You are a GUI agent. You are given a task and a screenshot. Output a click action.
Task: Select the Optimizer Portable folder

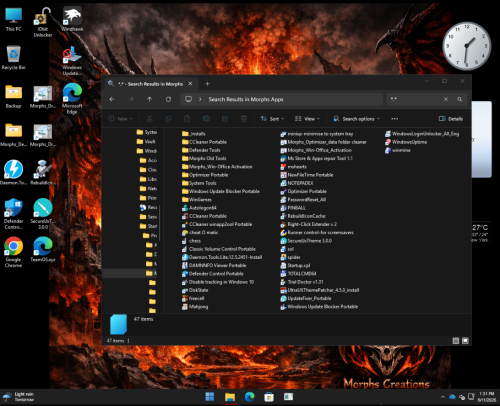(x=205, y=175)
